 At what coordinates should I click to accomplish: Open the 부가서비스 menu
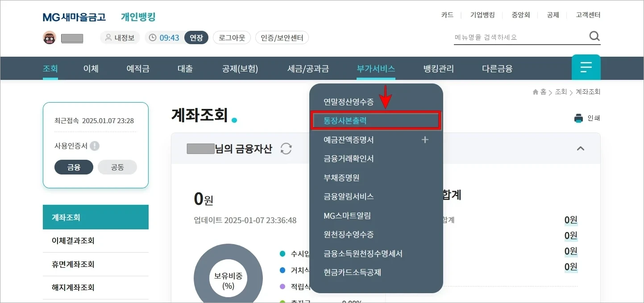(x=375, y=68)
